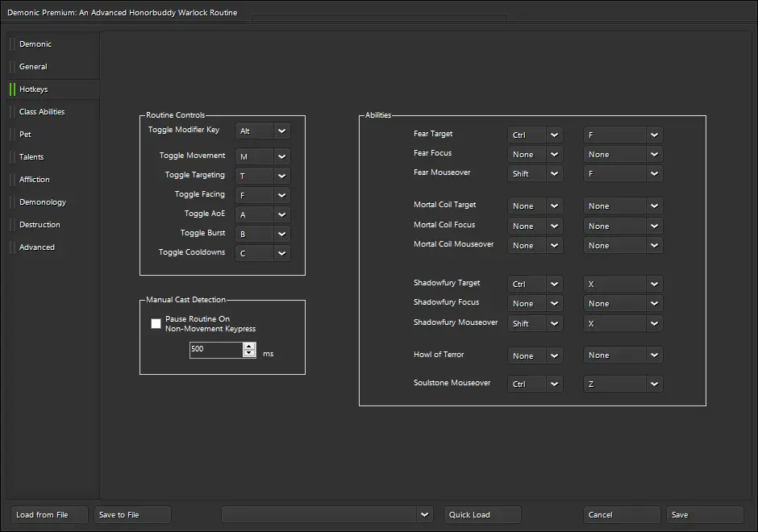Open Soulstone Mouseover key dropdown showing Z

(623, 384)
